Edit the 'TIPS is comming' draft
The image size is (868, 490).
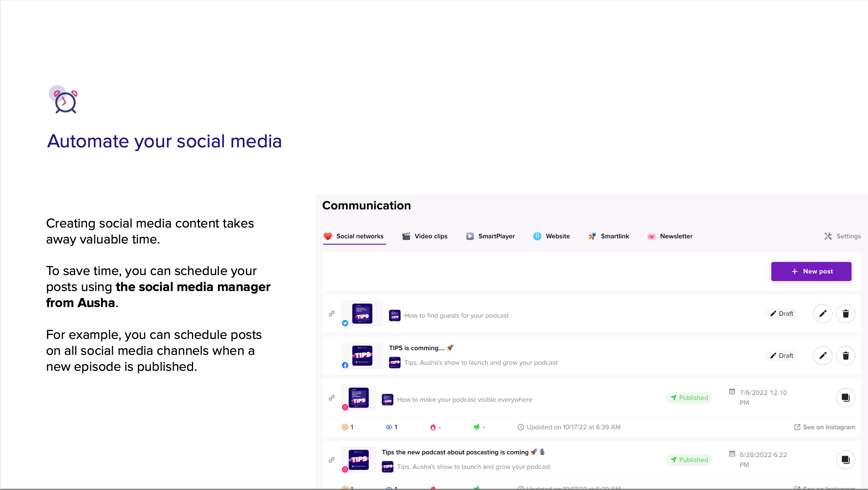point(823,356)
